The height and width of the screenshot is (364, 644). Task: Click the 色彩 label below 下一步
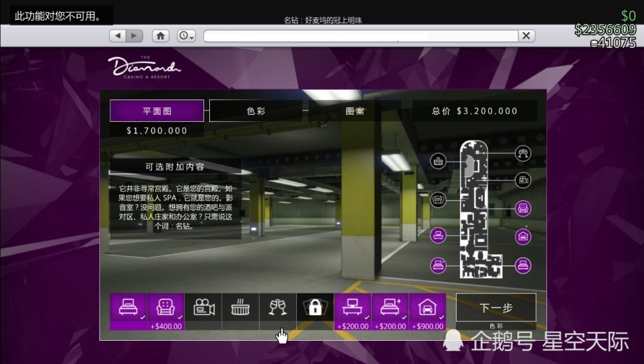496,326
